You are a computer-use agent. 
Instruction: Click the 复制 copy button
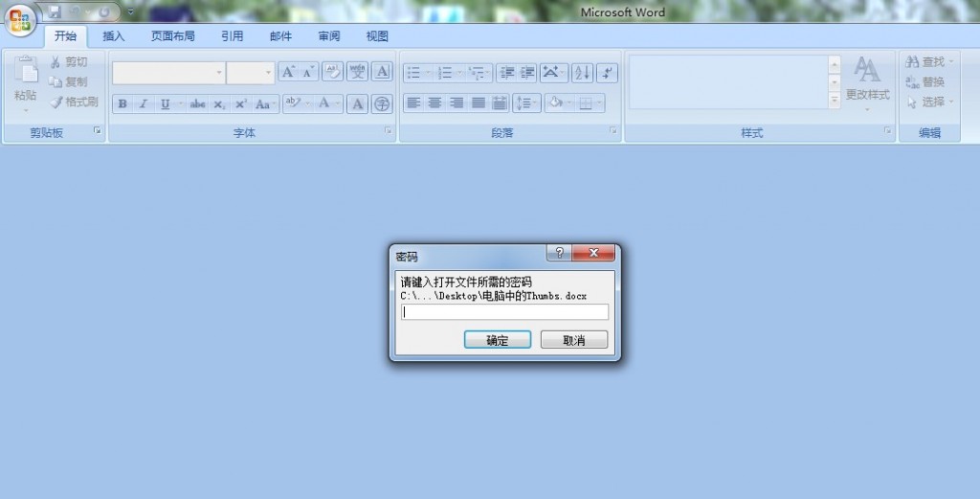(x=69, y=82)
